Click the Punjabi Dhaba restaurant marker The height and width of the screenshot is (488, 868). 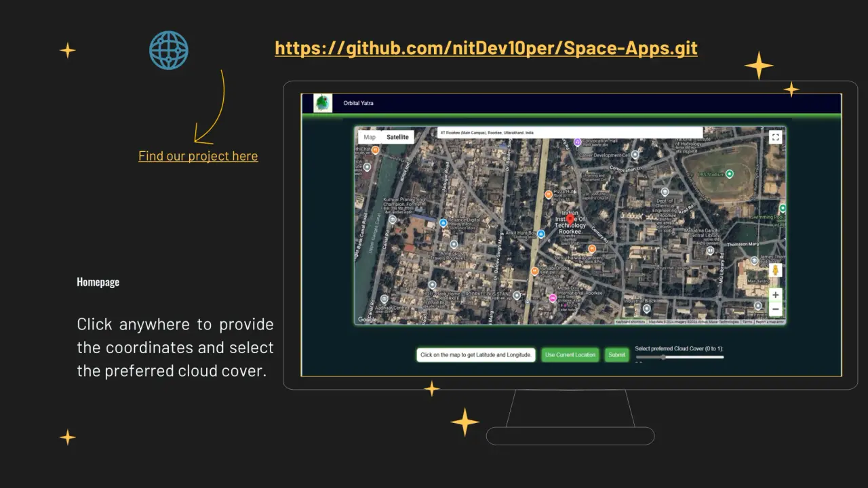(534, 272)
